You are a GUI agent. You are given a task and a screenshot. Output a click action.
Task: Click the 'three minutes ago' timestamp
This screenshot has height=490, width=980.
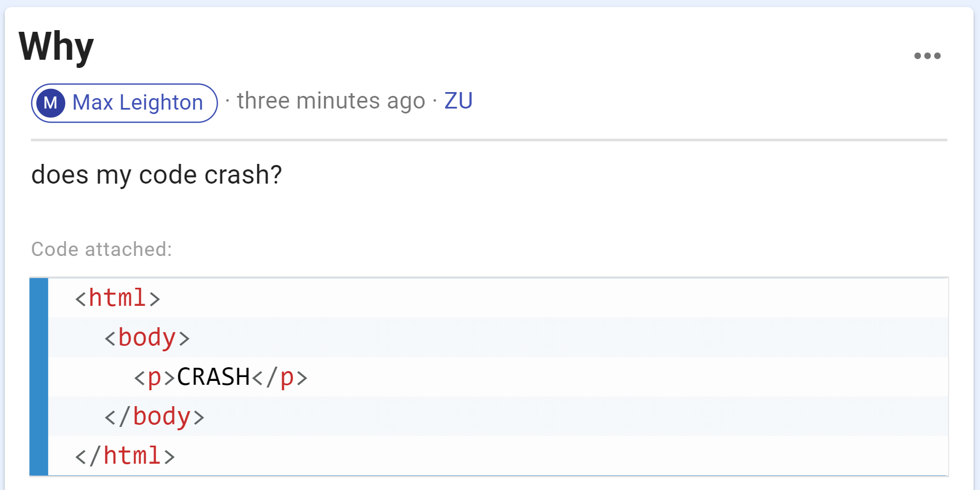click(331, 101)
